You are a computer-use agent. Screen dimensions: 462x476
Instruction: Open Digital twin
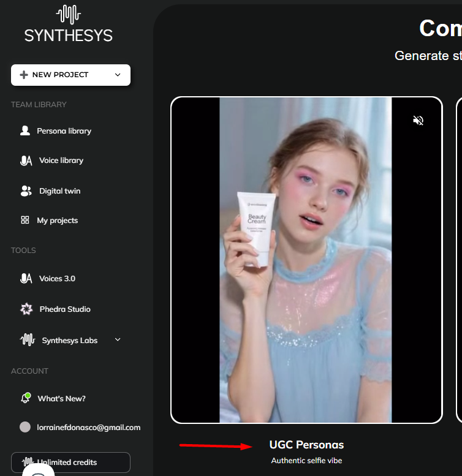60,191
